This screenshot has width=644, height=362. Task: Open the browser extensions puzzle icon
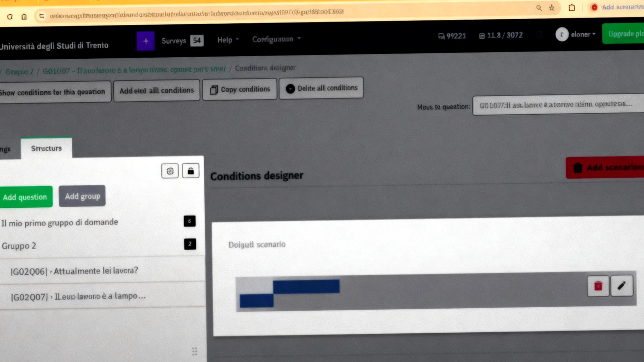[571, 8]
